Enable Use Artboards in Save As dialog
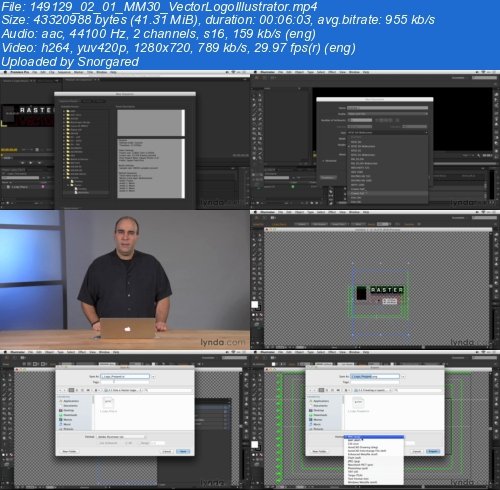This screenshot has height=490, width=500. coord(108,443)
